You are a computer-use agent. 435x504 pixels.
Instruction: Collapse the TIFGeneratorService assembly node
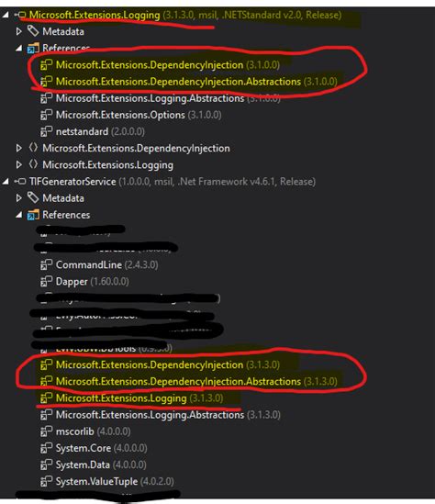6,182
